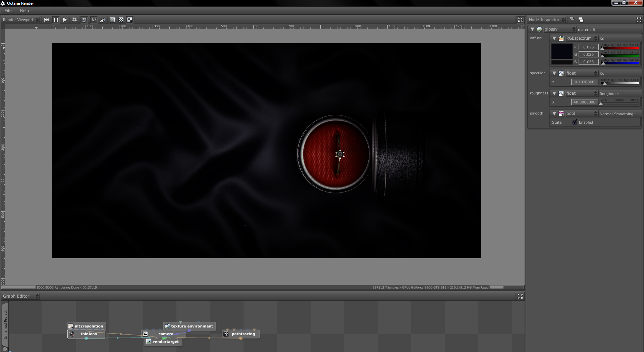
Task: Click the roughness float node icon
Action: click(561, 93)
